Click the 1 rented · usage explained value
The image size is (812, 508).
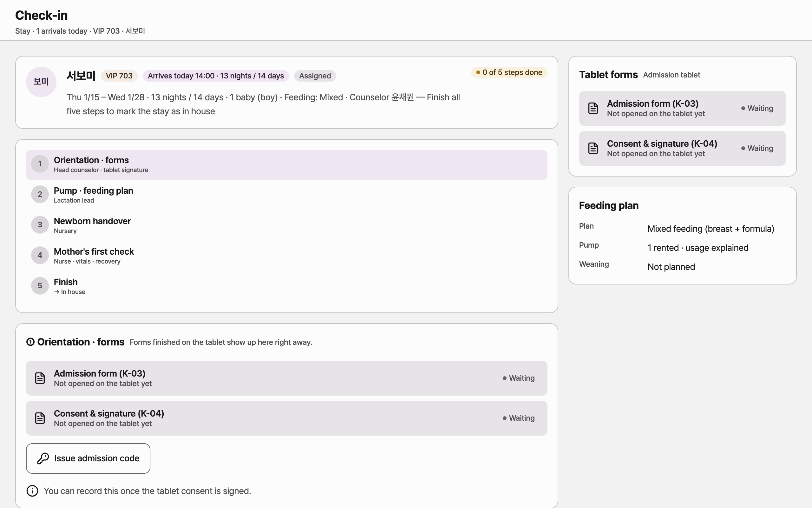[x=697, y=248]
